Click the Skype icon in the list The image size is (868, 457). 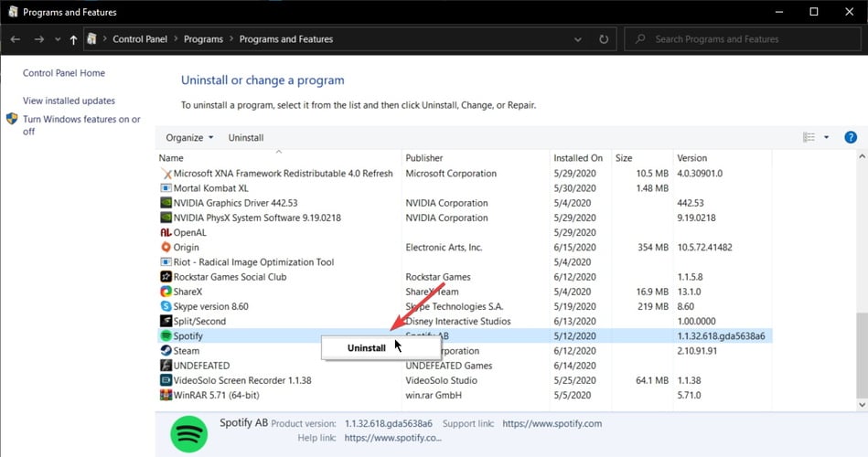click(x=166, y=306)
